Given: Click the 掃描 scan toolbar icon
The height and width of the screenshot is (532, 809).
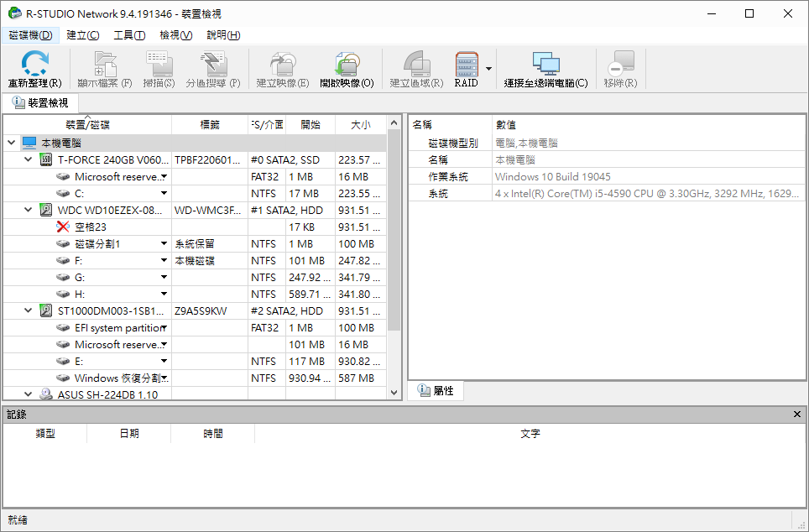Looking at the screenshot, I should click(x=159, y=64).
